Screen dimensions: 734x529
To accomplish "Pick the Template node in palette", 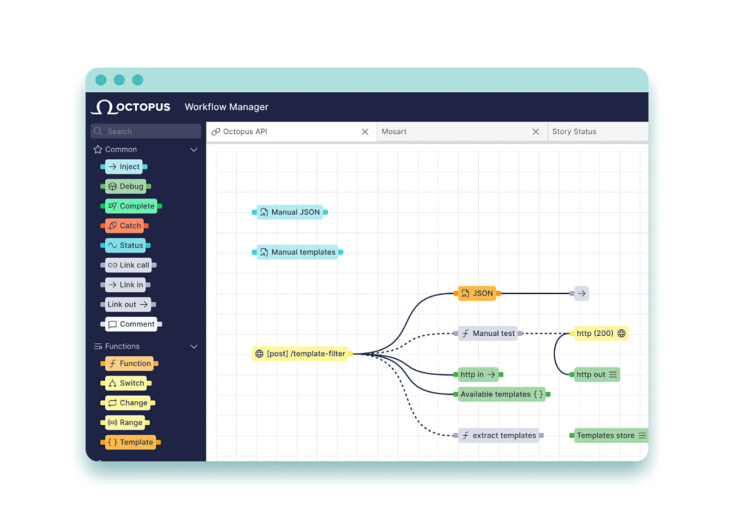I will point(131,442).
